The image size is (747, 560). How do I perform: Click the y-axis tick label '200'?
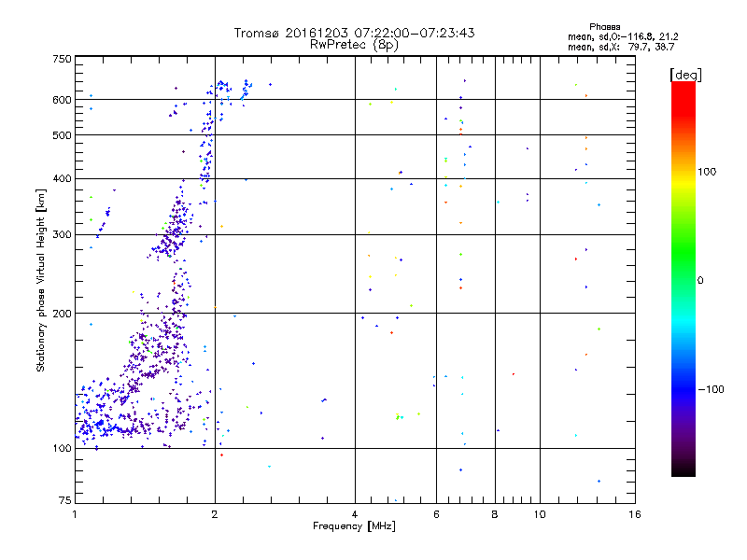point(62,314)
